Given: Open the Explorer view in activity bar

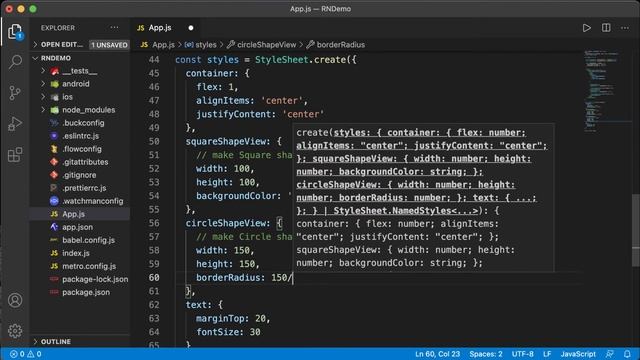Looking at the screenshot, I should tap(15, 31).
